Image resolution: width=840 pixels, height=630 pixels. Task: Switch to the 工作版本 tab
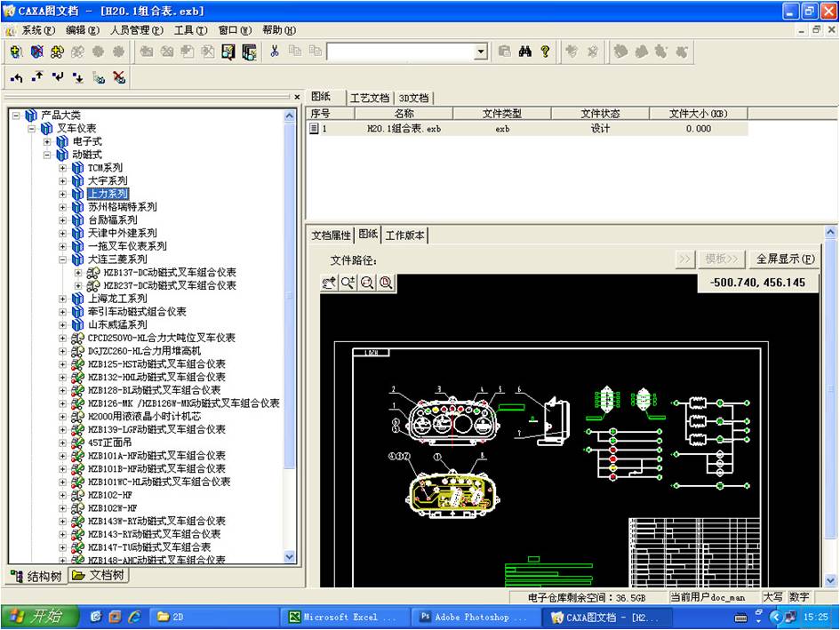405,235
